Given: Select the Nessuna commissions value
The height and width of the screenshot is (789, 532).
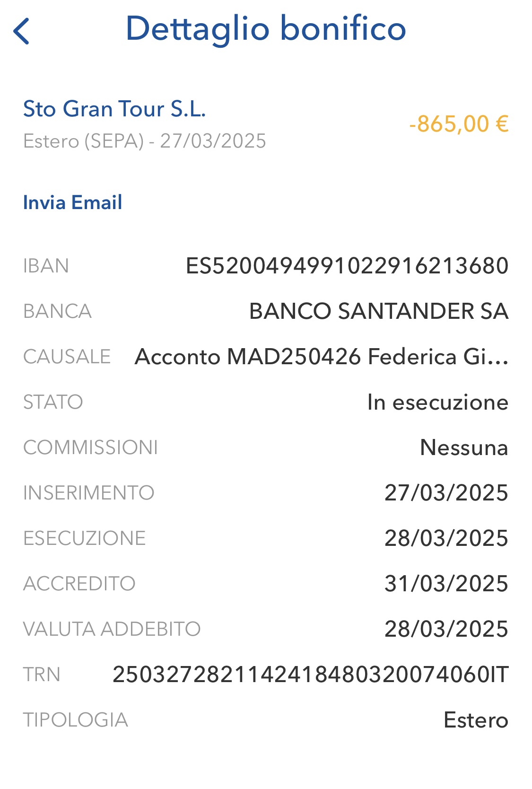Looking at the screenshot, I should coord(464,447).
